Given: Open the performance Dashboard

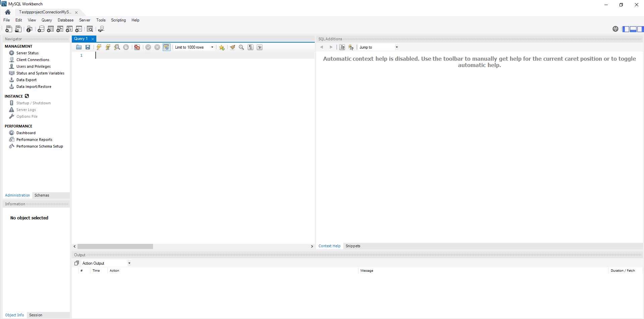Looking at the screenshot, I should (x=26, y=133).
